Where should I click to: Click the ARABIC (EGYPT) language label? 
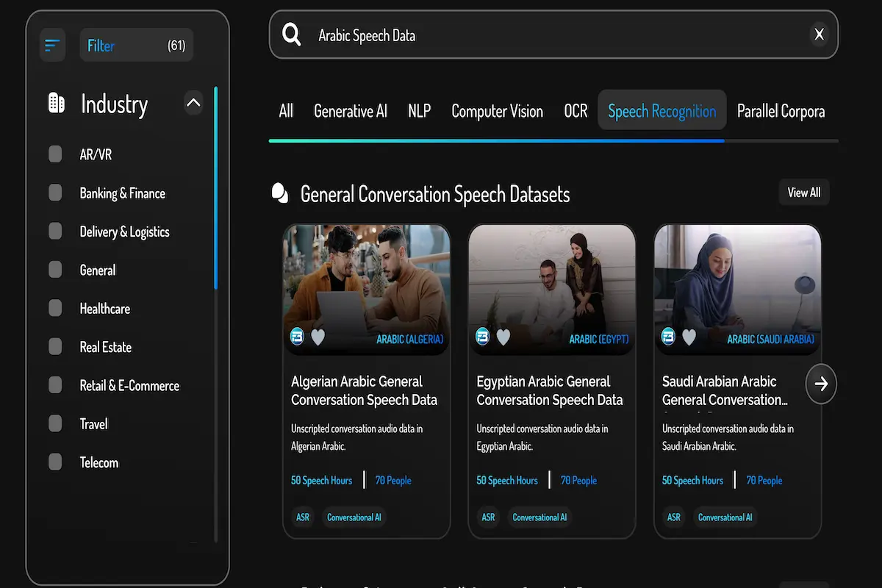pos(599,339)
